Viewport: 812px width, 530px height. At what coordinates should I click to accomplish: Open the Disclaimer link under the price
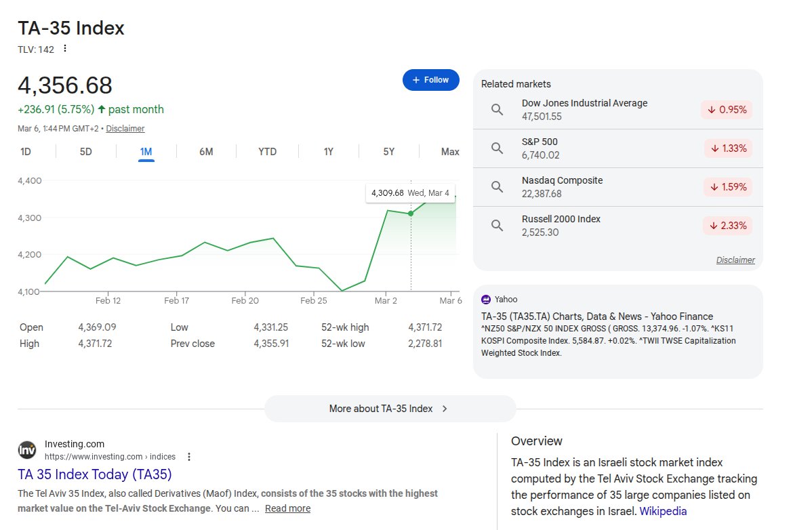(125, 128)
